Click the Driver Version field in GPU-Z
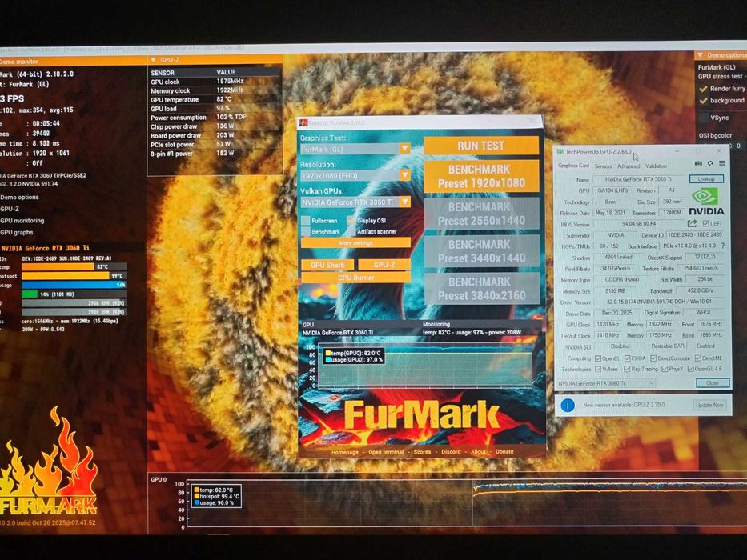 tap(658, 302)
